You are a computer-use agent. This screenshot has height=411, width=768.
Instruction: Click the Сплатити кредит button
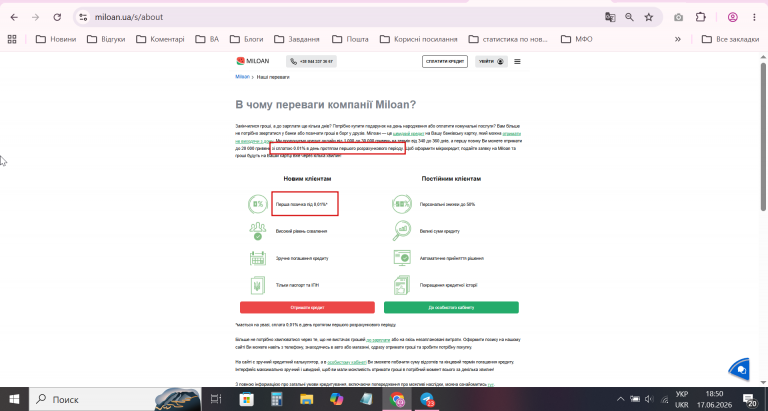pos(445,61)
